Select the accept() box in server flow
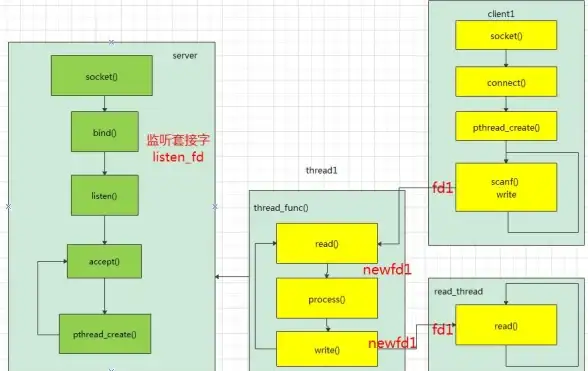The height and width of the screenshot is (371, 588). [x=104, y=261]
